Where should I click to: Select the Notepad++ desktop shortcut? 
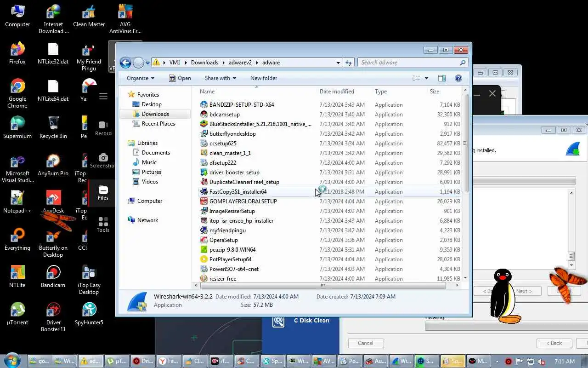click(x=17, y=202)
